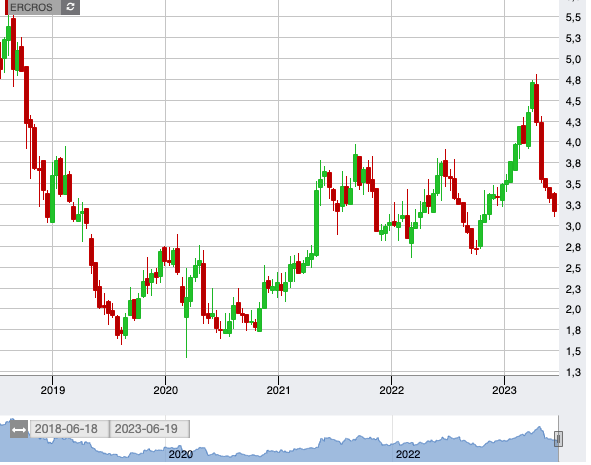591x465 pixels.
Task: Select the last red candle at chart's right end
Action: tap(554, 203)
